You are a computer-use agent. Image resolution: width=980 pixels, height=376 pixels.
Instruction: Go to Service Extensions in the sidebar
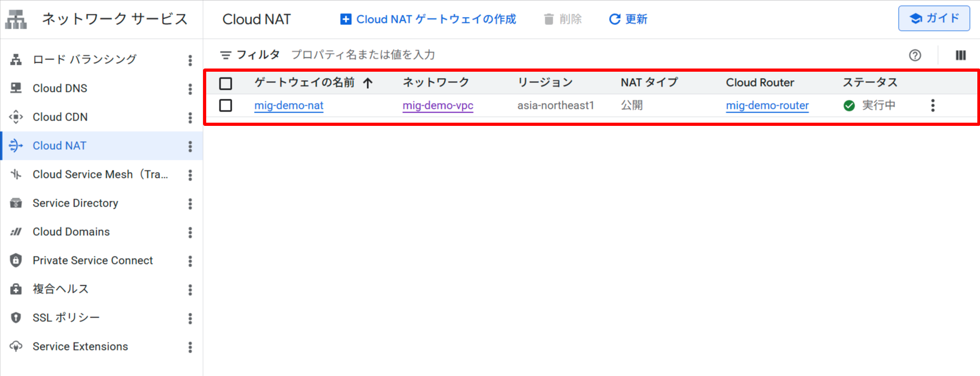tap(80, 346)
